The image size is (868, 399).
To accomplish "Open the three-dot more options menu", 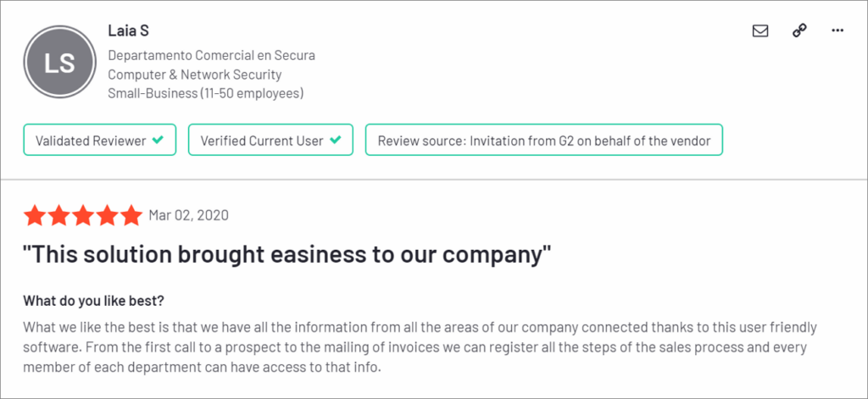I will 837,31.
